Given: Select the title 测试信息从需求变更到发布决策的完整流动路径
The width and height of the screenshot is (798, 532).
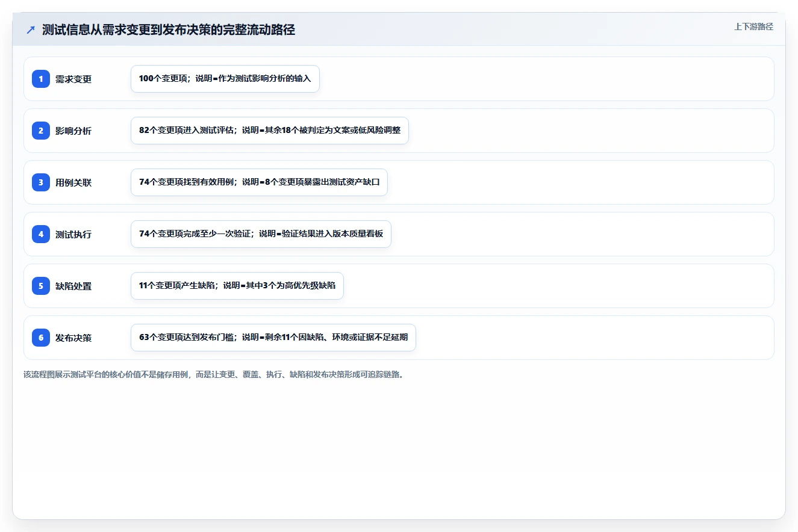Looking at the screenshot, I should coord(169,30).
